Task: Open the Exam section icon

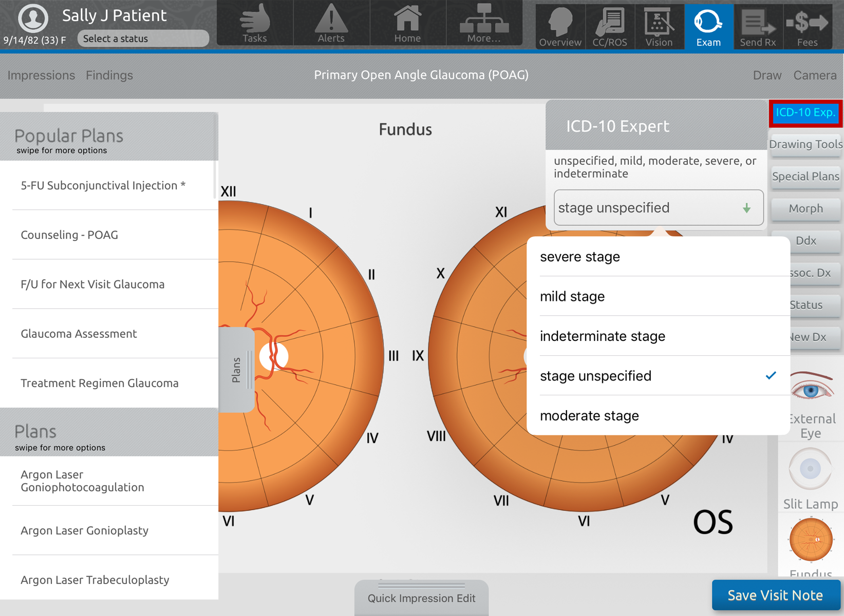Action: point(708,26)
